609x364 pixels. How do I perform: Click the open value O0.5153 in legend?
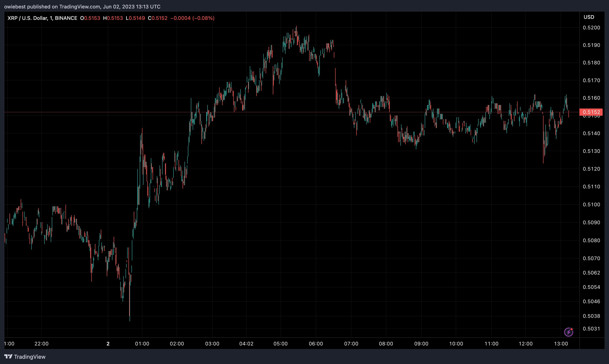pyautogui.click(x=90, y=18)
